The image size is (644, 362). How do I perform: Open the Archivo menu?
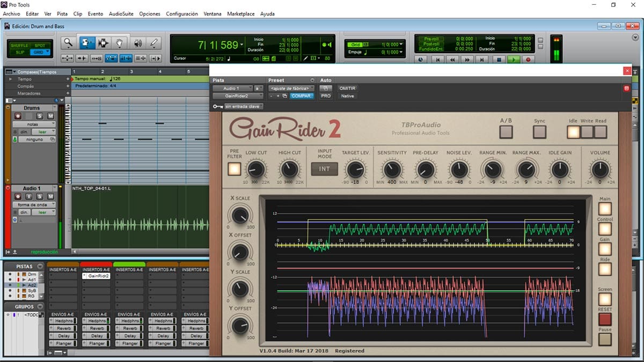(11, 14)
